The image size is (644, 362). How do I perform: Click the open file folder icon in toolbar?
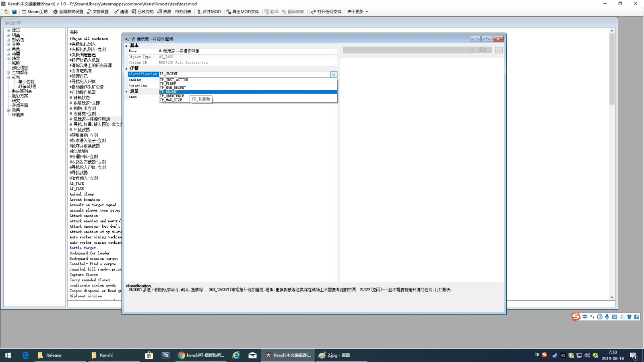[x=6, y=12]
